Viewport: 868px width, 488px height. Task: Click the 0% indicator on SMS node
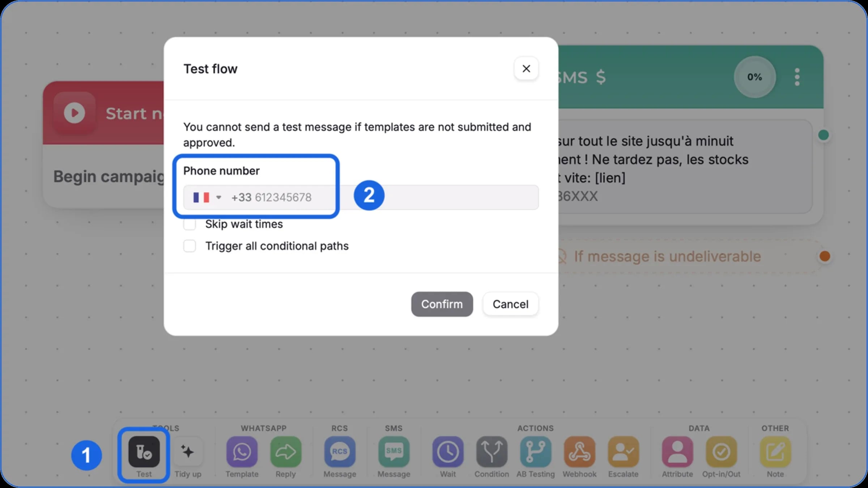tap(755, 77)
